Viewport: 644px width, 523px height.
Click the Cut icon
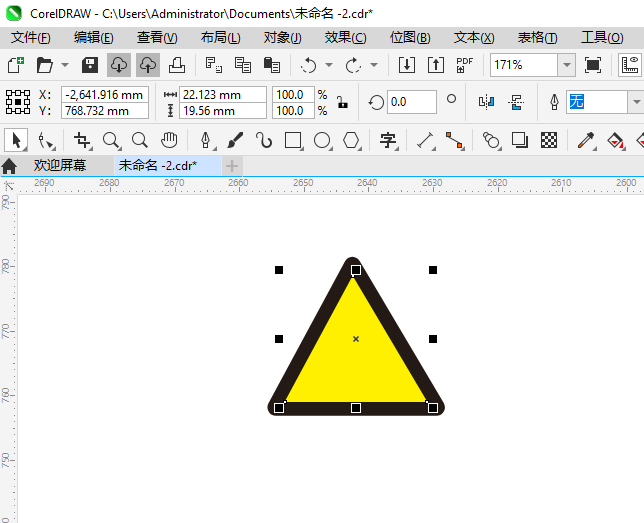(x=214, y=65)
